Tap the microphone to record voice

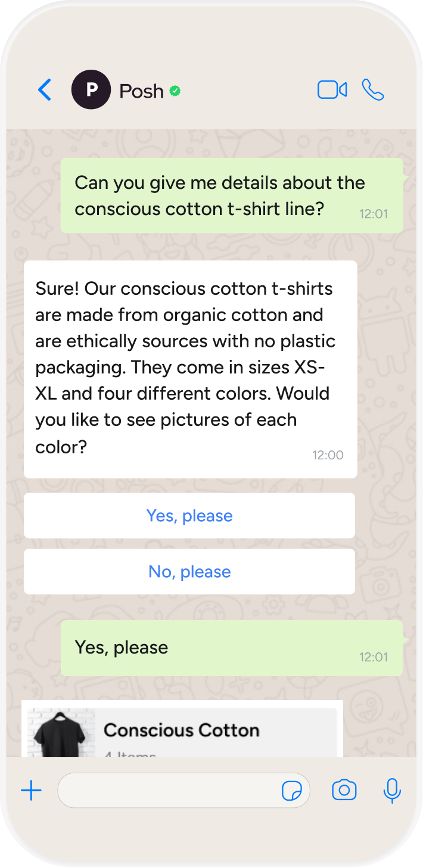[391, 791]
